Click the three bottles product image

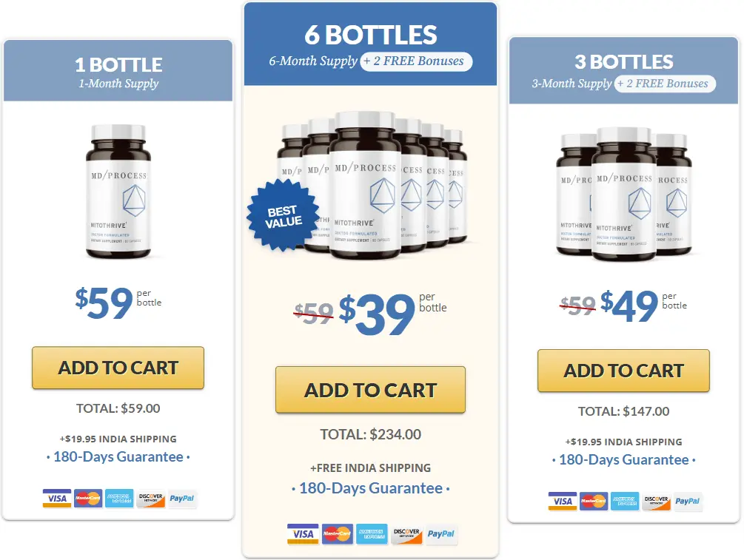click(x=624, y=195)
